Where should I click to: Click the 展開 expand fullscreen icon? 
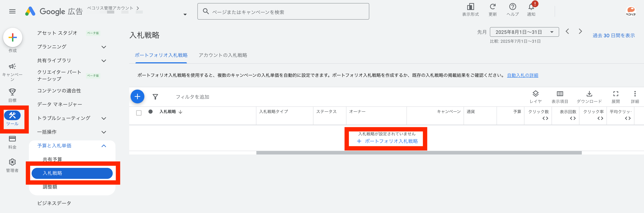(615, 94)
